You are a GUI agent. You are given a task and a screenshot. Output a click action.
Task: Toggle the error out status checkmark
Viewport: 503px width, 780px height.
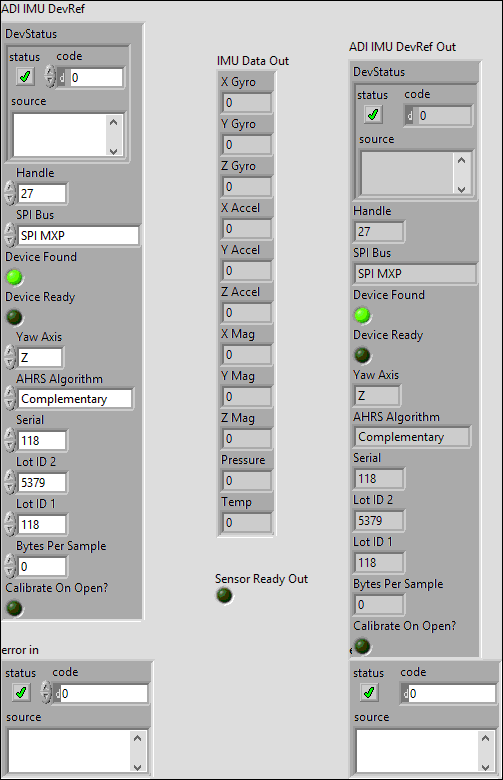click(x=369, y=692)
